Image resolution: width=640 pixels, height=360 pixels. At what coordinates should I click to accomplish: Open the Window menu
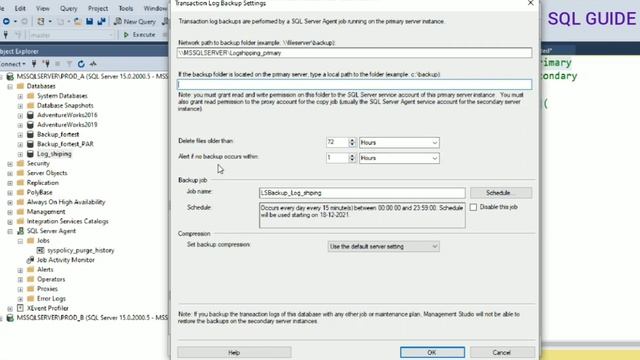(155, 8)
